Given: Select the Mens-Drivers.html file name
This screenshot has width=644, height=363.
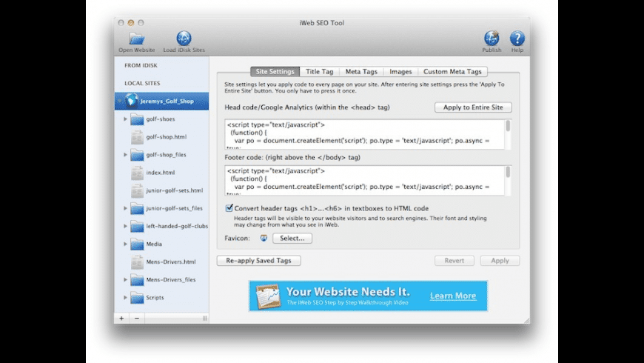Looking at the screenshot, I should [x=171, y=262].
